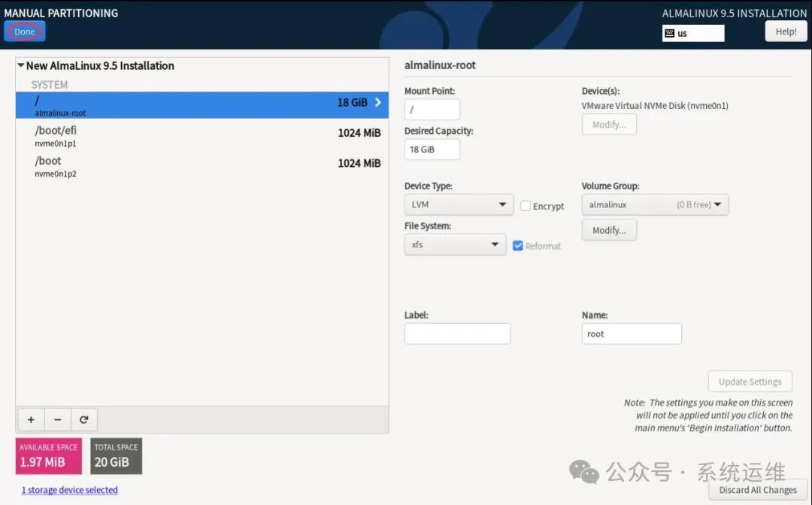
Task: Open the 1 storage device selected link
Action: (x=69, y=489)
